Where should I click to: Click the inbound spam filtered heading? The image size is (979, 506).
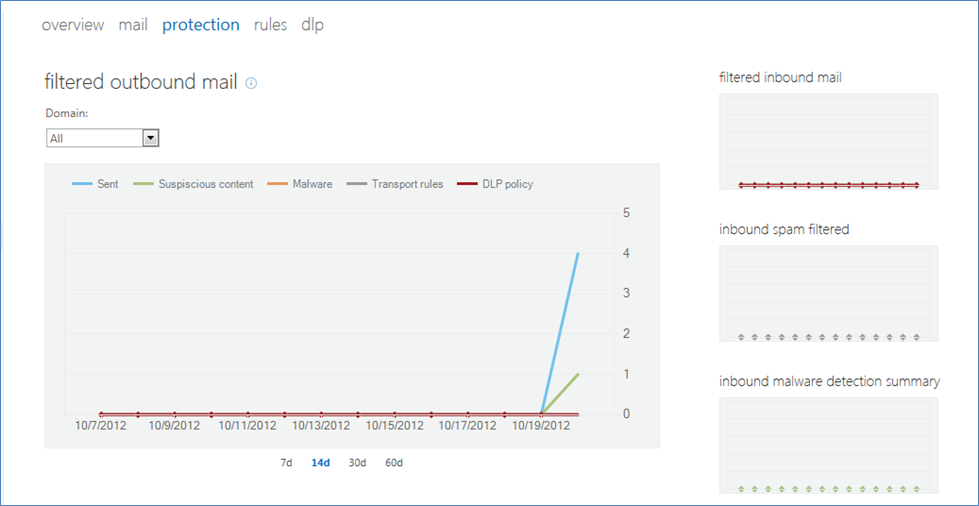(x=784, y=229)
